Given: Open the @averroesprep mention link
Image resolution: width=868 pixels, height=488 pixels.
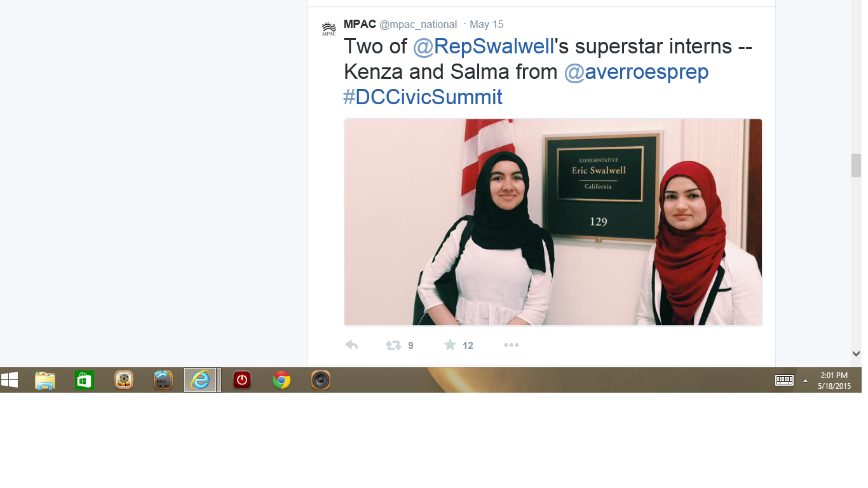Looking at the screenshot, I should point(636,72).
